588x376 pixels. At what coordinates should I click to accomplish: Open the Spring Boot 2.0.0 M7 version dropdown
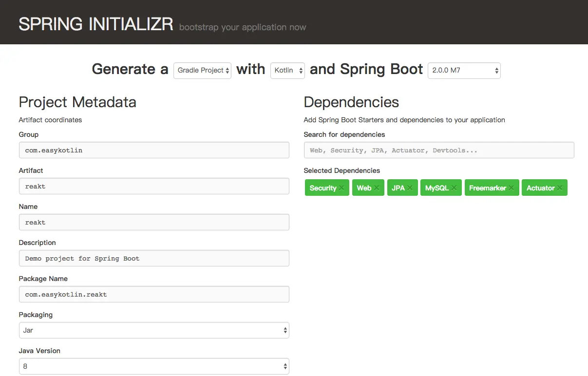(464, 70)
